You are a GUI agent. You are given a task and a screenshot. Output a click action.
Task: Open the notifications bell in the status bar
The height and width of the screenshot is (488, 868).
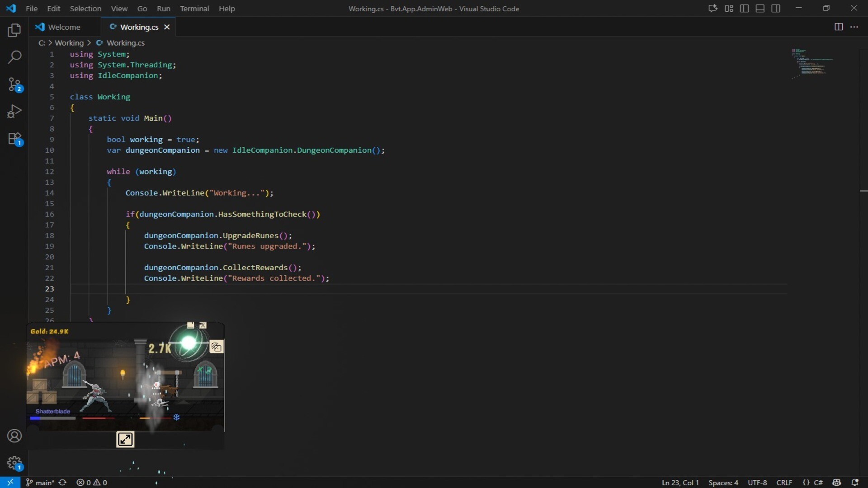[856, 482]
